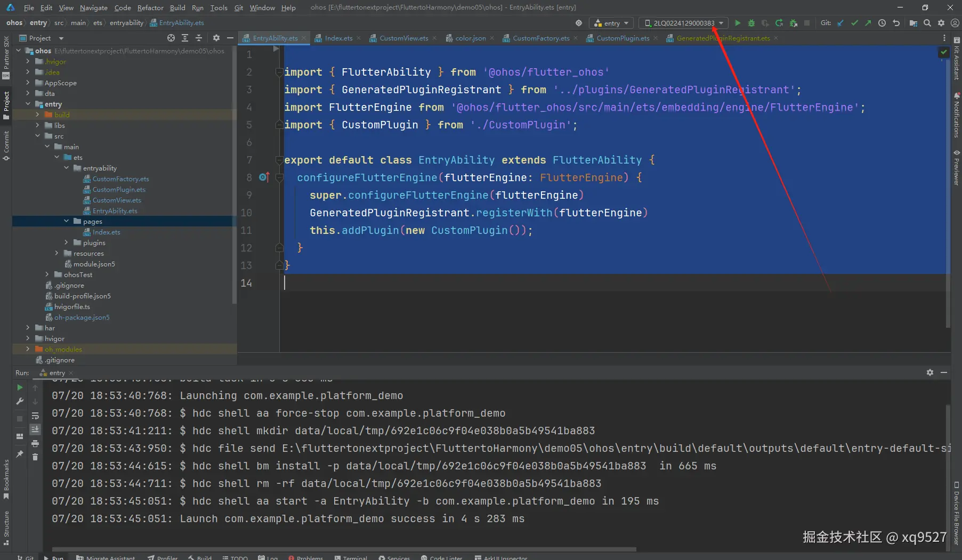The width and height of the screenshot is (962, 560).
Task: Open the project structure icon in the toolbar
Action: coord(914,23)
